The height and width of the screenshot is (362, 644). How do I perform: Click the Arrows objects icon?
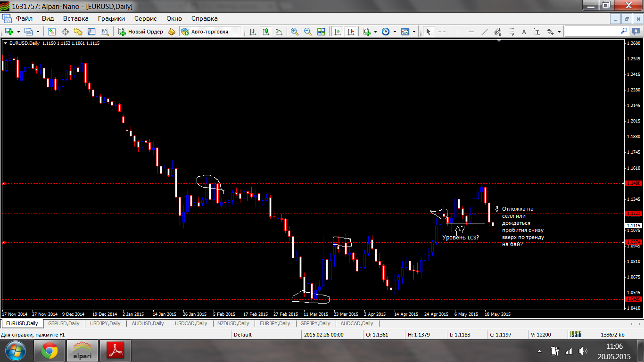(x=551, y=32)
